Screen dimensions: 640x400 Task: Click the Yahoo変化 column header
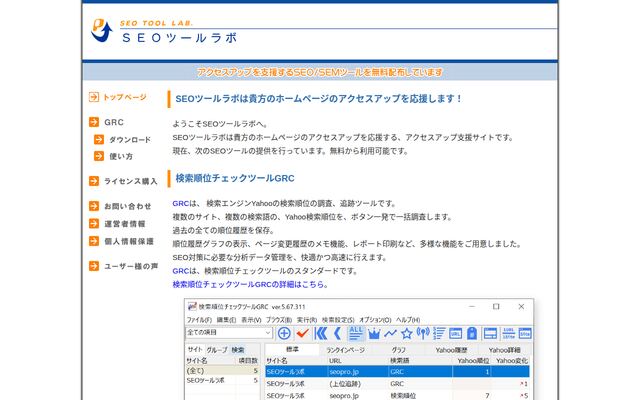(x=511, y=361)
